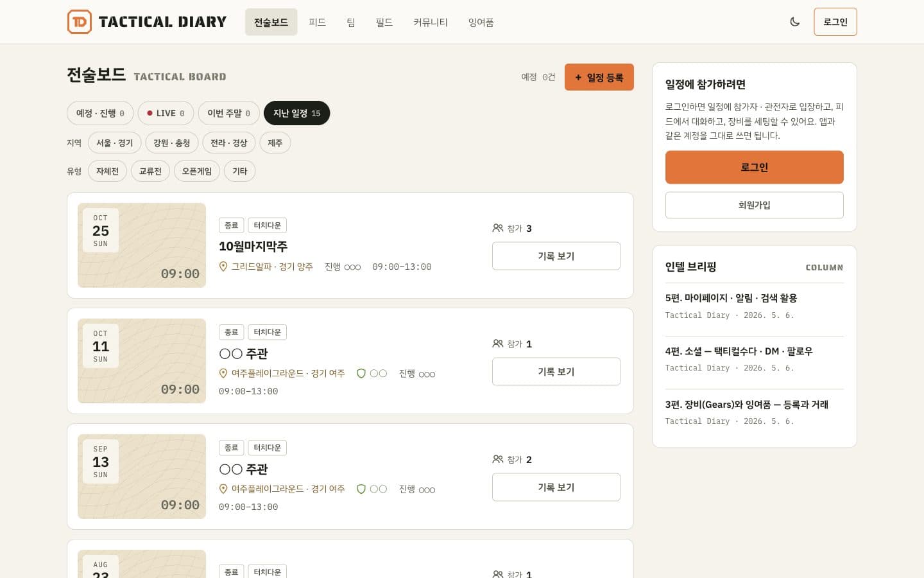Filter by 전라 · 경상 region
The height and width of the screenshot is (578, 924).
tap(229, 143)
